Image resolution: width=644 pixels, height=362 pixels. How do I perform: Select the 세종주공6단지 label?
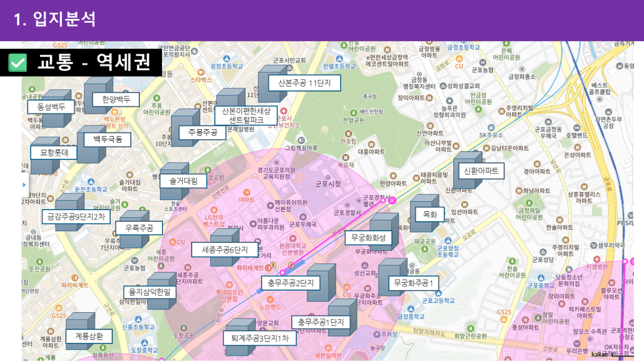226,249
